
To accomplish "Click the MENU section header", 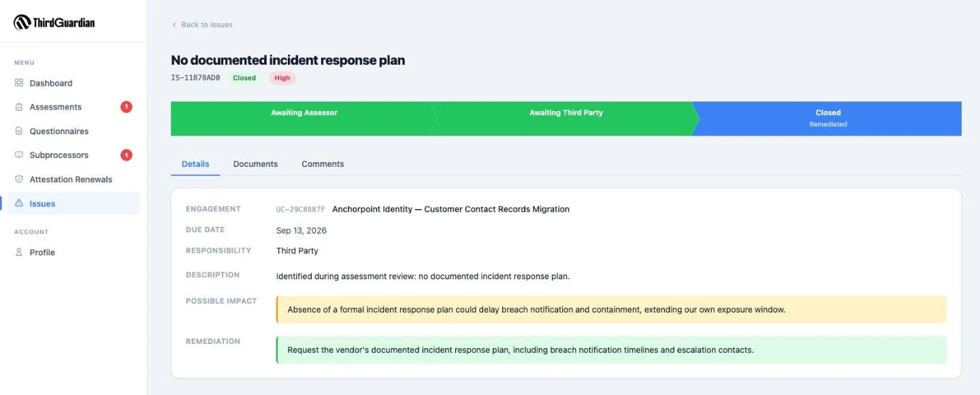I will coord(24,63).
